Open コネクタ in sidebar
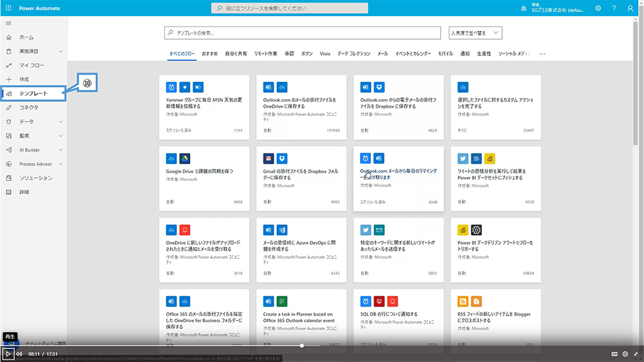This screenshot has height=362, width=644. coord(29,108)
